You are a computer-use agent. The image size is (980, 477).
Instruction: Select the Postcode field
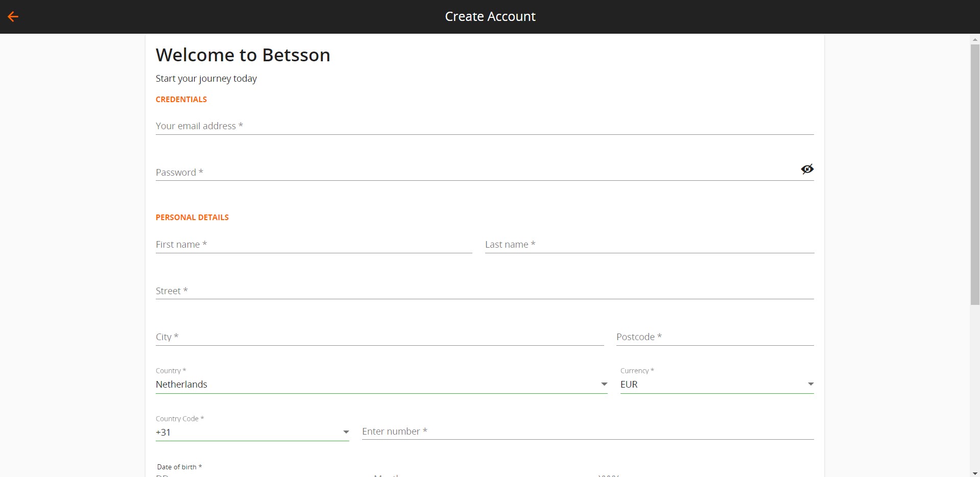pyautogui.click(x=714, y=337)
